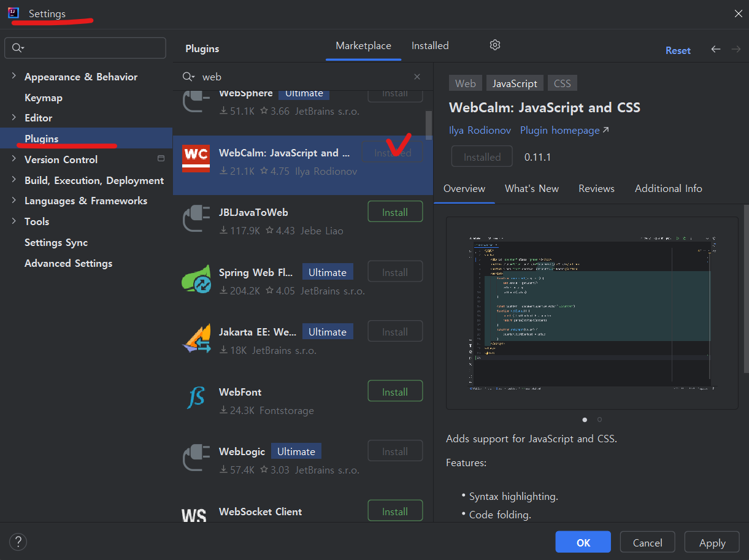Click the Reset link
This screenshot has width=749, height=560.
tap(678, 50)
